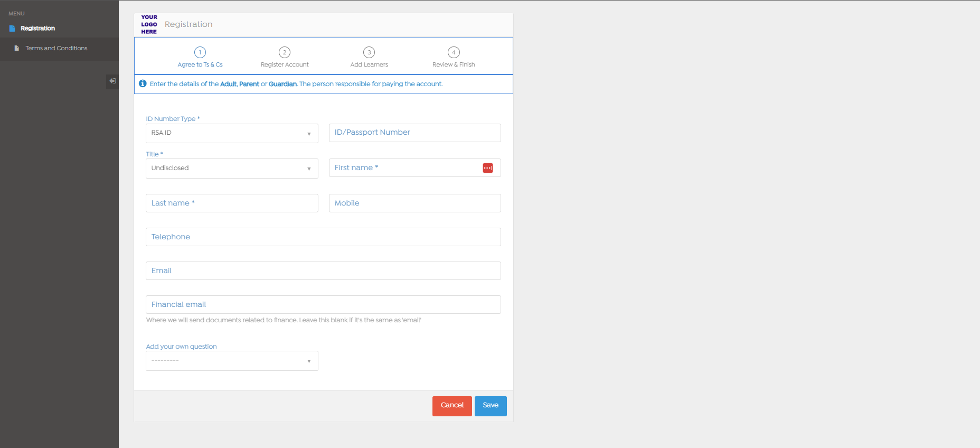
Task: Click the Registration page heading
Action: [x=189, y=24]
